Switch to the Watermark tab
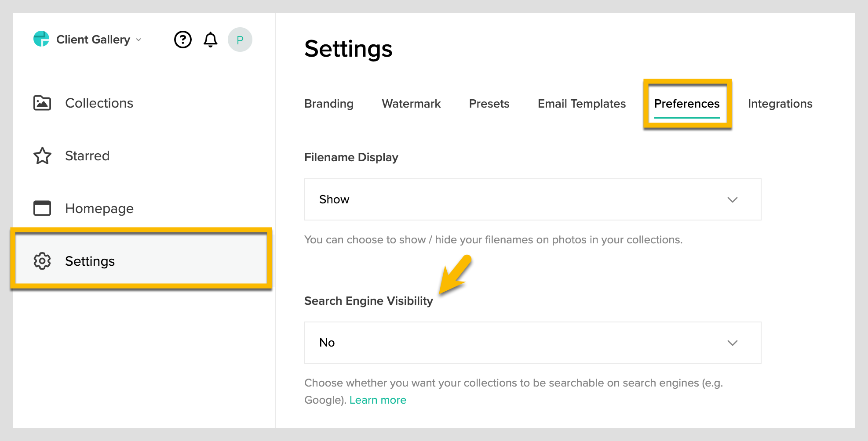868x441 pixels. coord(411,104)
